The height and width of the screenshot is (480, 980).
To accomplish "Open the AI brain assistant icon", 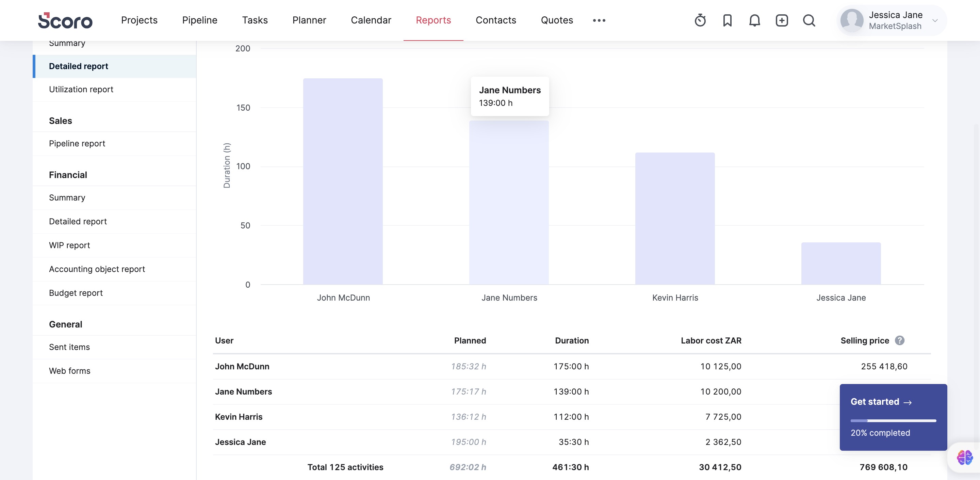I will click(x=965, y=457).
